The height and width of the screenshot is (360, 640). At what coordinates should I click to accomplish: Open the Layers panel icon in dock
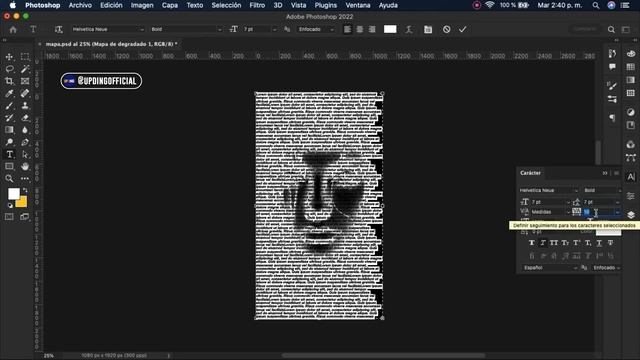tap(631, 215)
